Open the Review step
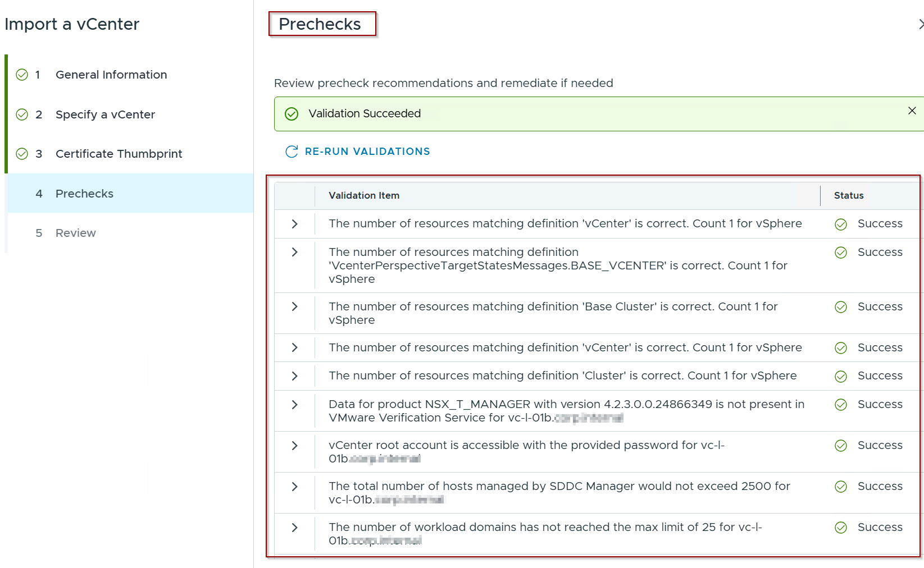This screenshot has width=924, height=568. [x=75, y=233]
